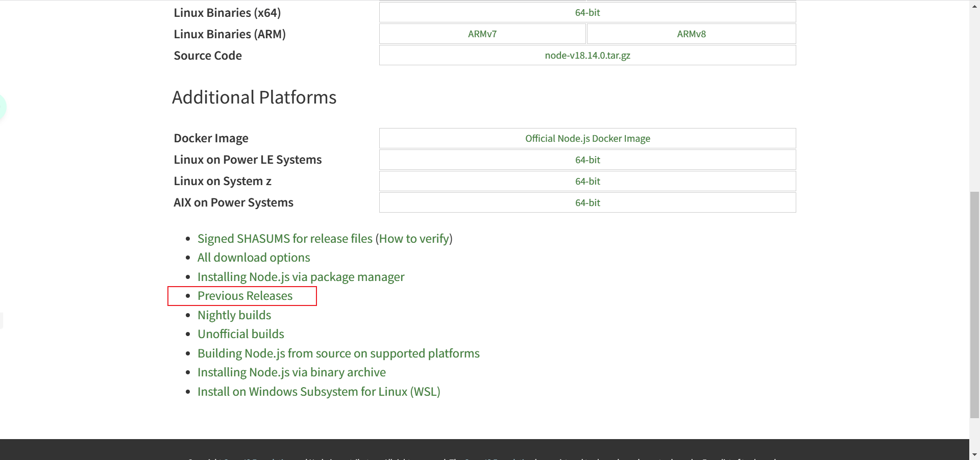Open Installing Node.js via package manager
Image resolution: width=980 pixels, height=460 pixels.
[x=301, y=277]
